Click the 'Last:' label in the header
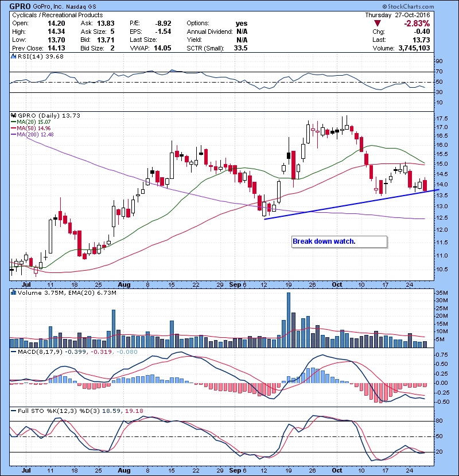The height and width of the screenshot is (476, 459). pyautogui.click(x=379, y=40)
